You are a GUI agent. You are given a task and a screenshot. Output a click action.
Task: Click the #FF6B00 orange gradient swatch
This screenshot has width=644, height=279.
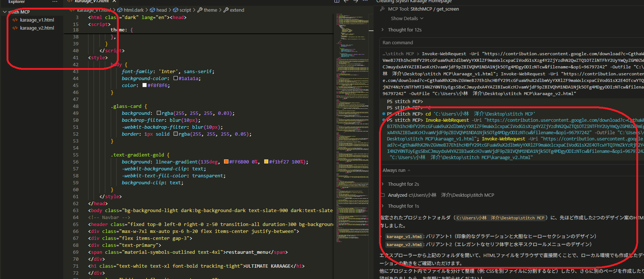click(x=226, y=162)
